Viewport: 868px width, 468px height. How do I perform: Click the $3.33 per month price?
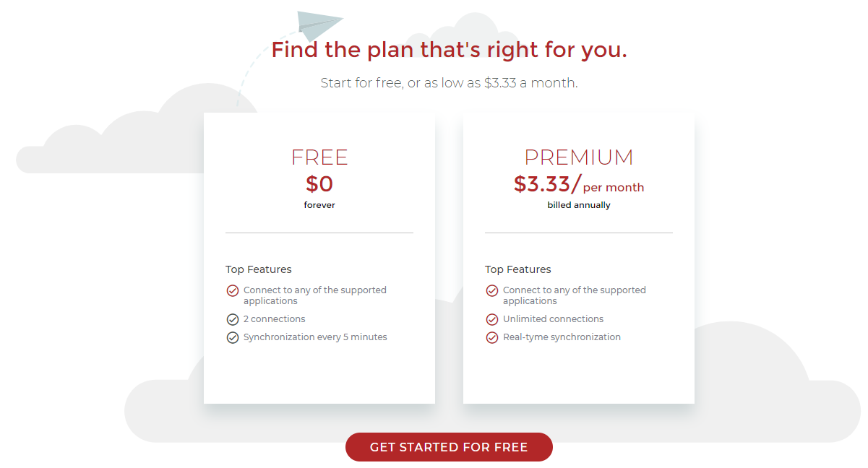pyautogui.click(x=579, y=185)
